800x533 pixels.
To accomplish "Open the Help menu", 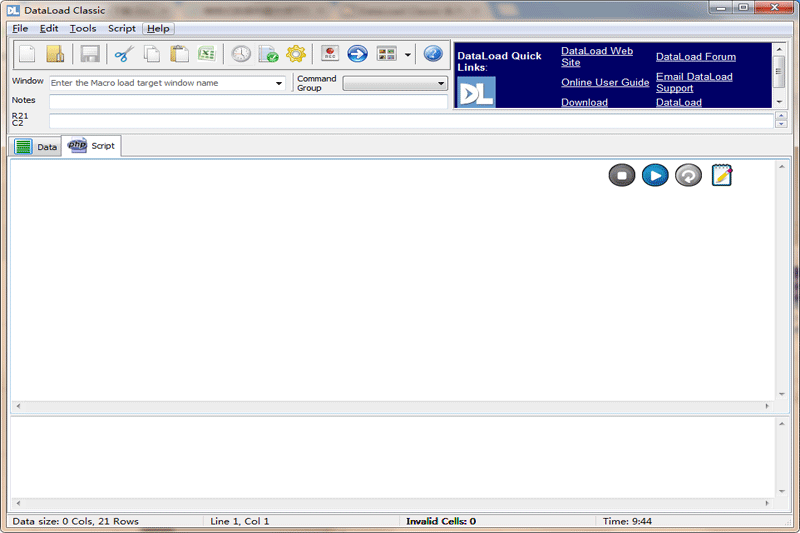I will click(x=158, y=29).
